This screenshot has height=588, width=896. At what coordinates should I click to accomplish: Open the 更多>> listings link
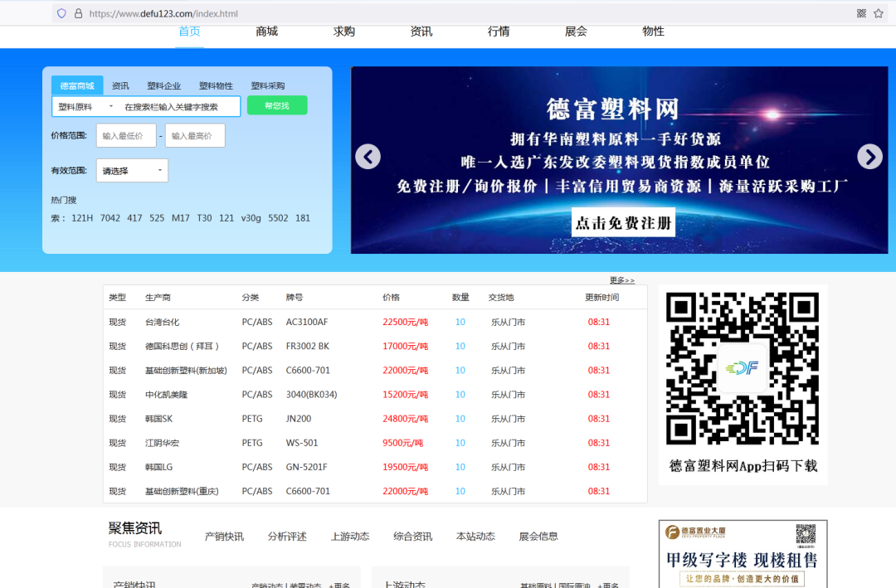pos(621,280)
